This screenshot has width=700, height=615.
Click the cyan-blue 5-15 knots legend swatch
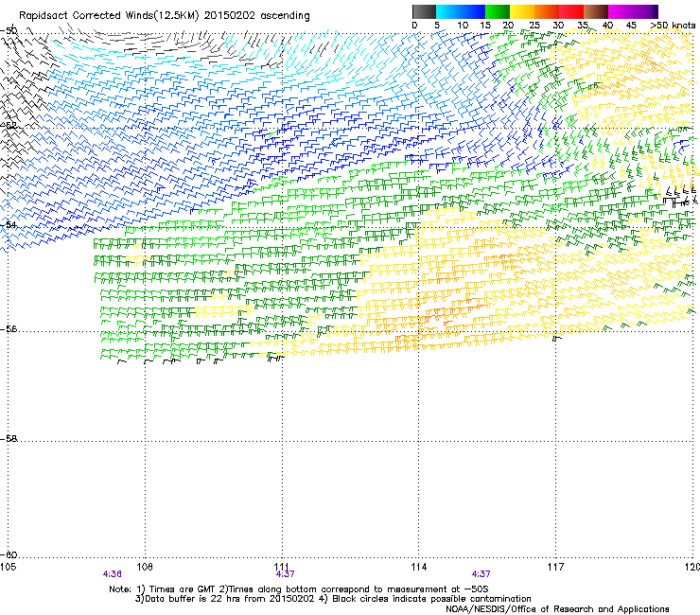point(461,11)
